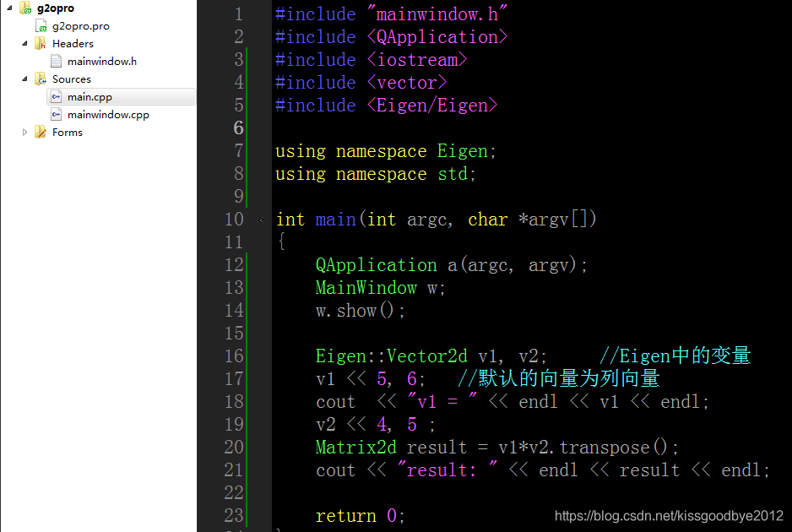Click 'using namespace Eigen;' line
Screen dimensions: 792x532
(x=386, y=151)
